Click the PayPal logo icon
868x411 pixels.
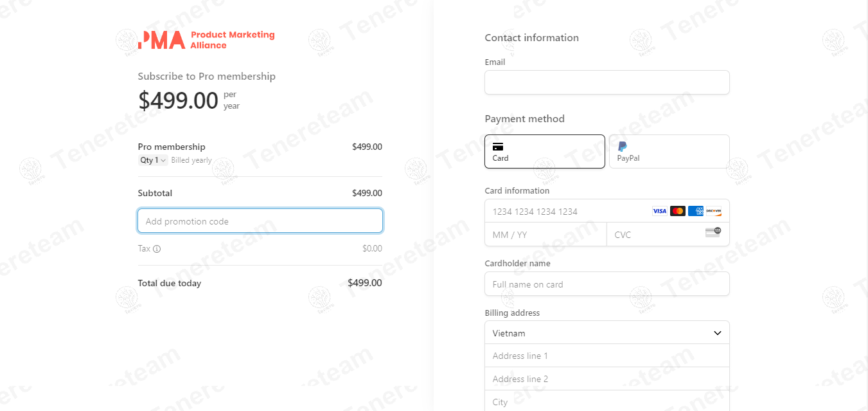click(622, 147)
